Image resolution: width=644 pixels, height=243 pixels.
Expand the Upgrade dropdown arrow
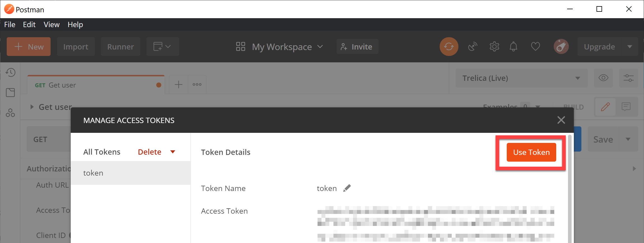630,47
